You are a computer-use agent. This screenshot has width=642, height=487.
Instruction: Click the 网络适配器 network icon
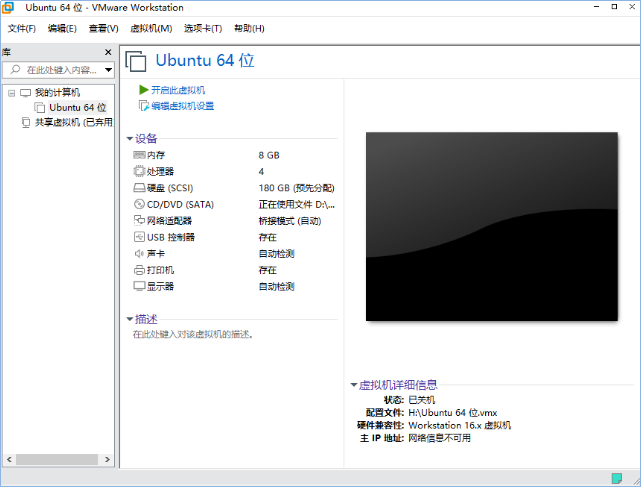(x=139, y=220)
